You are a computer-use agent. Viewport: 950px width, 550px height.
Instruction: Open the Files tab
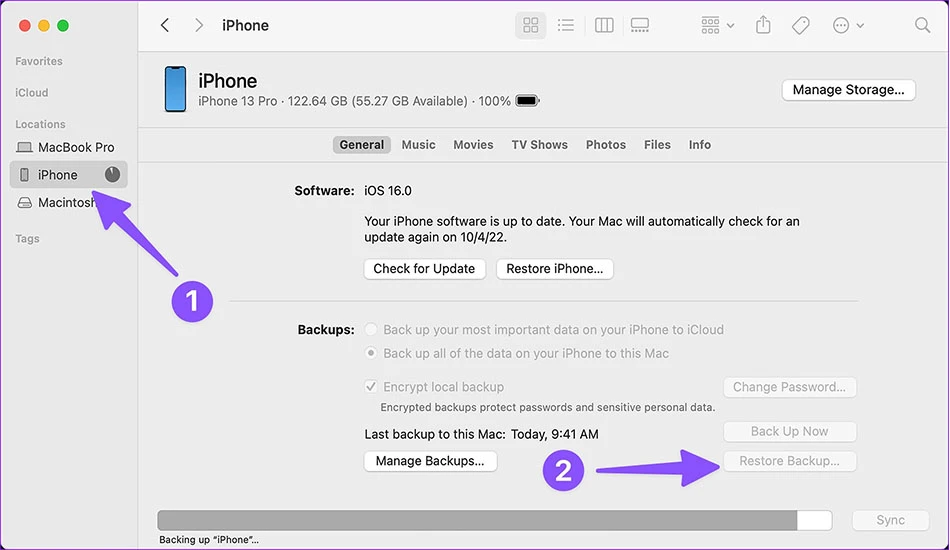657,145
